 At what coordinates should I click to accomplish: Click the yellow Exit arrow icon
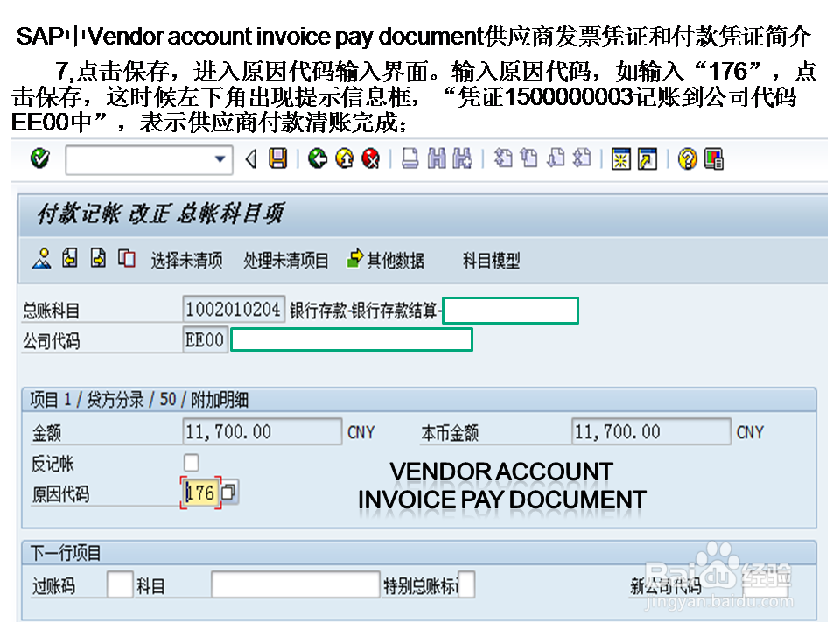pos(345,159)
